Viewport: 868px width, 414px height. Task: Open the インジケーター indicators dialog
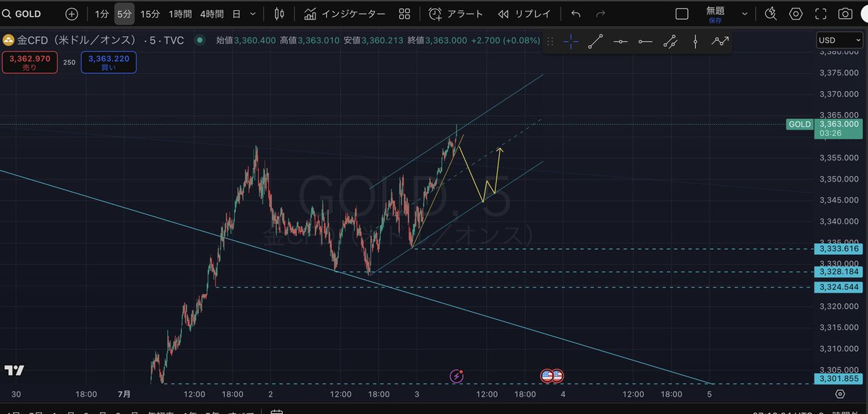344,14
